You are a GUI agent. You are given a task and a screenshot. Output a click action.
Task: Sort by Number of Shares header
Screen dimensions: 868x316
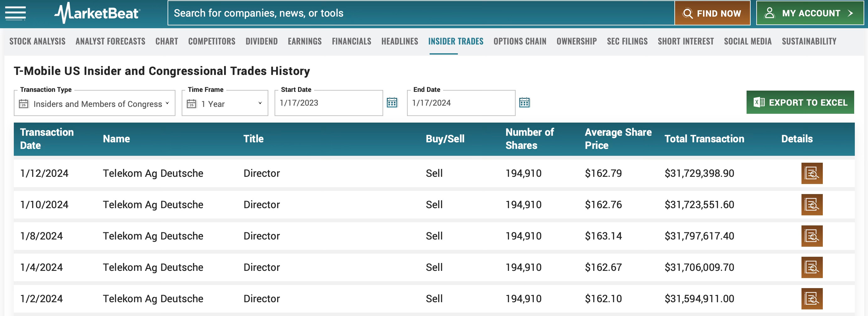529,139
